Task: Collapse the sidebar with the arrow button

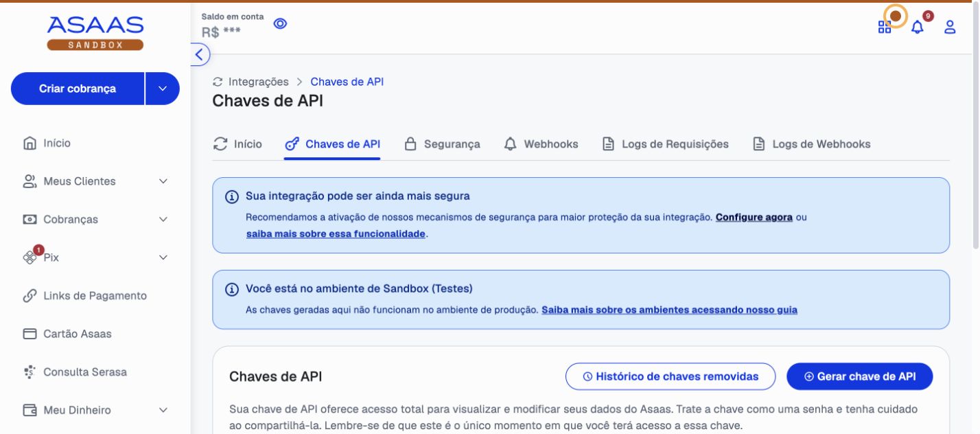Action: [199, 54]
